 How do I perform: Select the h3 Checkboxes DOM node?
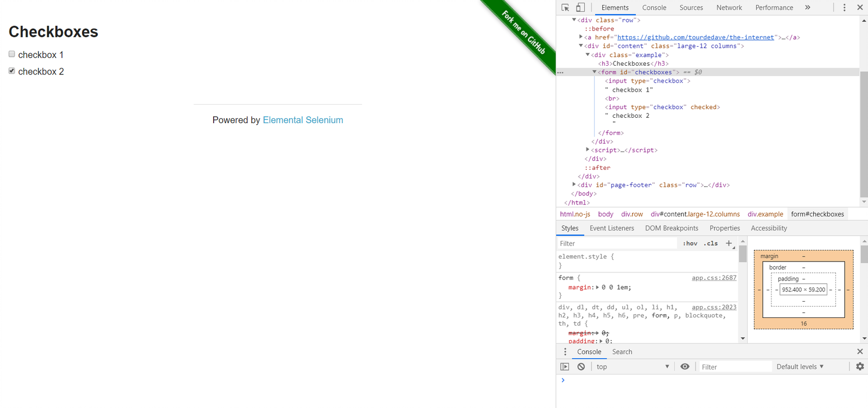coord(633,63)
